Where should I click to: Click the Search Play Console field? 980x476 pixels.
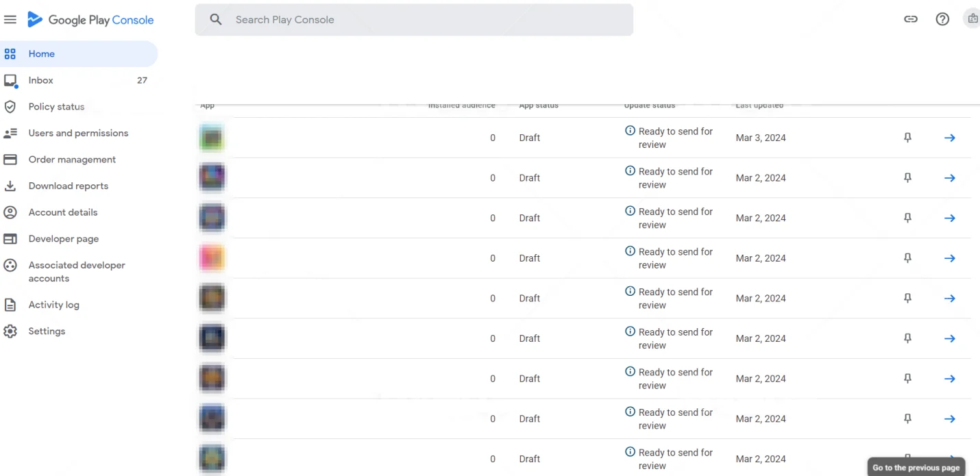click(414, 20)
